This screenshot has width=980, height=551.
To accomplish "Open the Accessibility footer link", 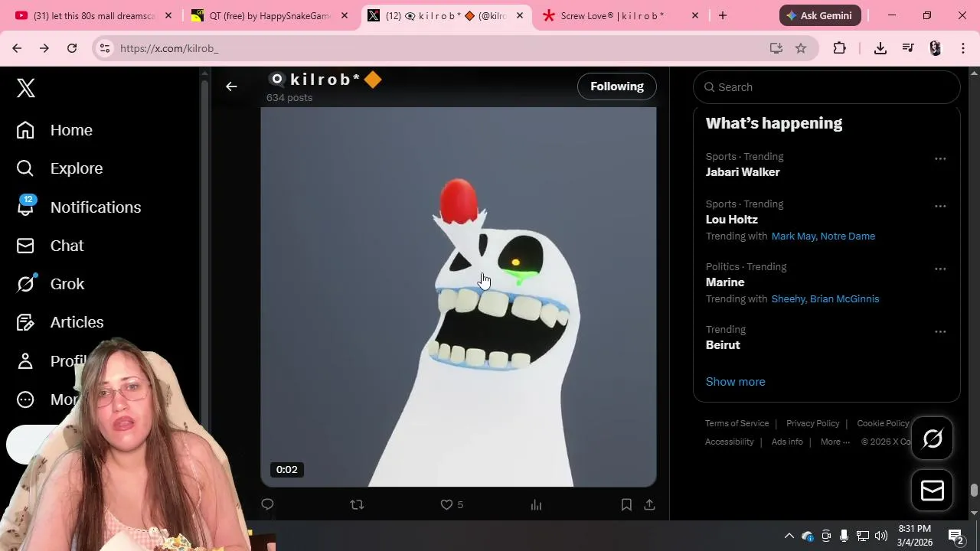I will pyautogui.click(x=729, y=442).
